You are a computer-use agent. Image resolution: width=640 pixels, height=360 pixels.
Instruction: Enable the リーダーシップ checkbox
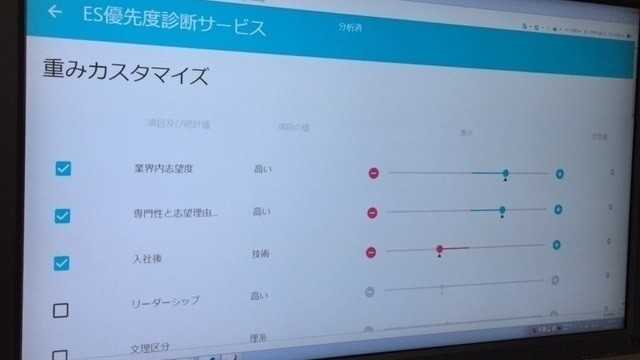point(60,311)
